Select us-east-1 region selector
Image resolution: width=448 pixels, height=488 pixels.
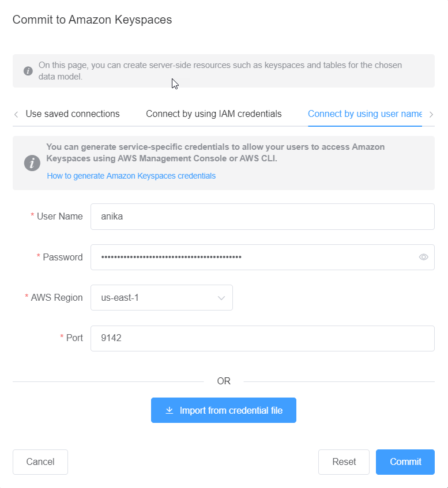click(x=161, y=297)
